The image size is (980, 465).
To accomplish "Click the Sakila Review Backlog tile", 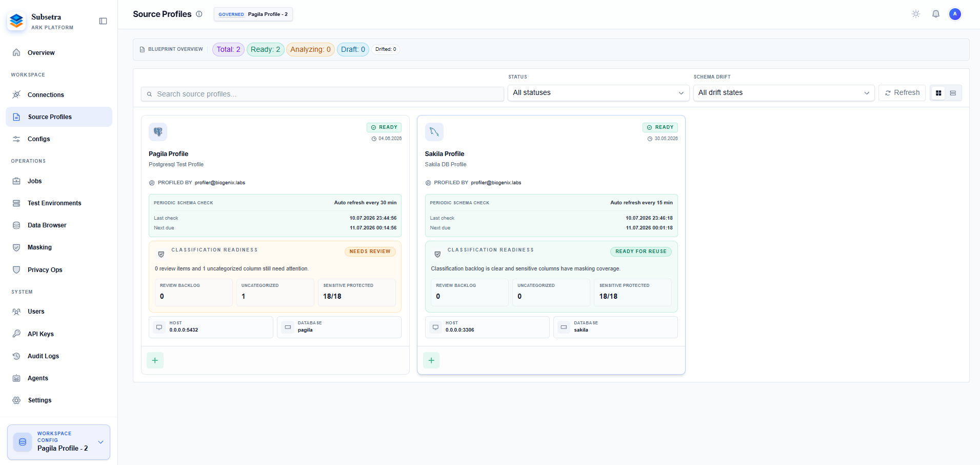I will (470, 293).
